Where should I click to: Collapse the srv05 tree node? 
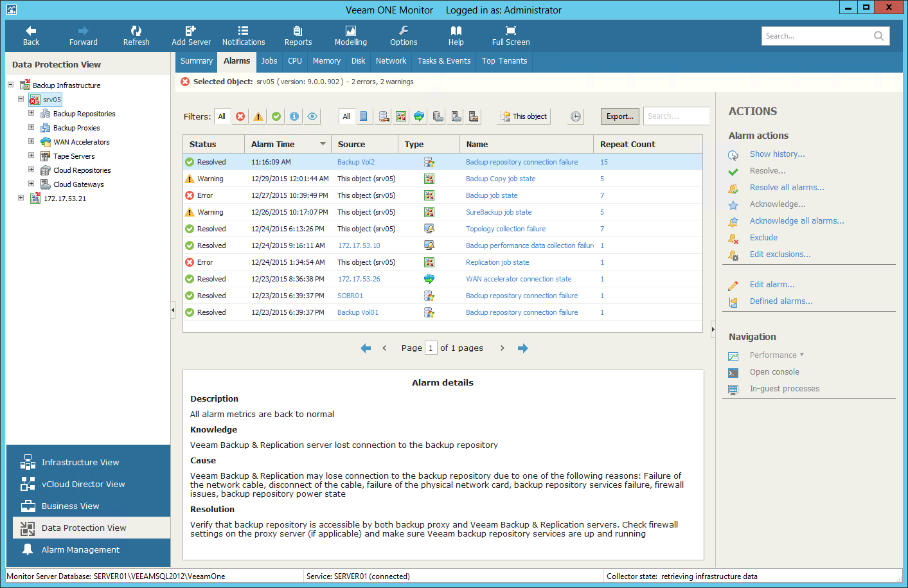click(x=21, y=99)
